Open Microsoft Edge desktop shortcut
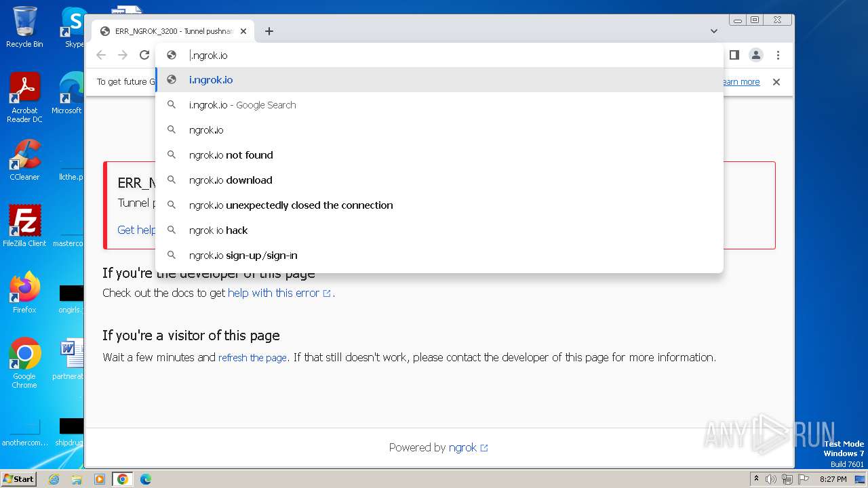Viewport: 868px width, 488px height. (69, 93)
